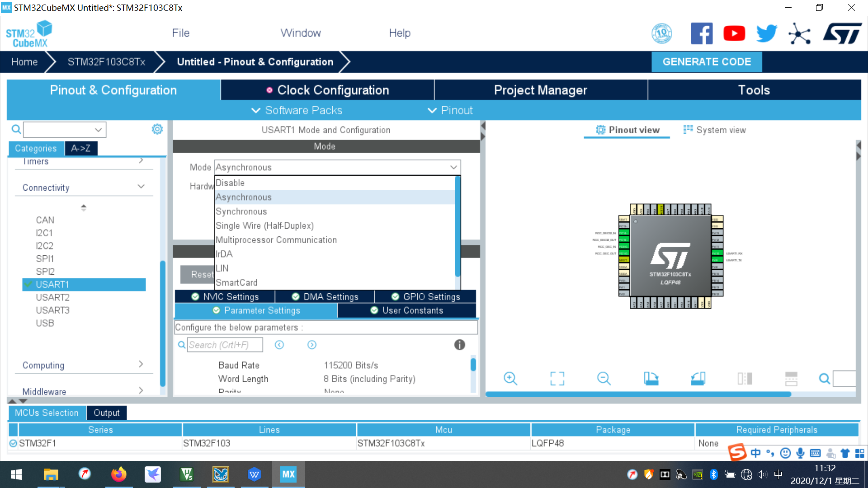868x488 pixels.
Task: Click the zoom in pinout icon
Action: pos(510,379)
